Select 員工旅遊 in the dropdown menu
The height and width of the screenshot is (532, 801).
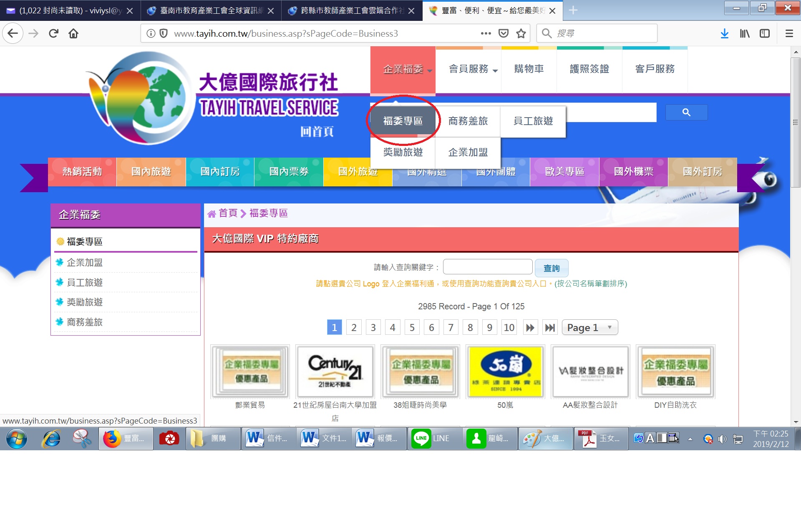[533, 121]
